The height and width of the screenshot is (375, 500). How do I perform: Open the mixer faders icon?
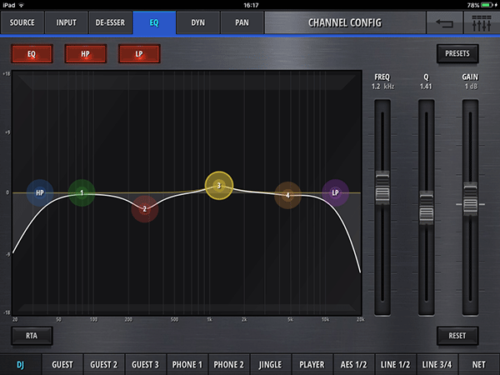click(x=481, y=23)
